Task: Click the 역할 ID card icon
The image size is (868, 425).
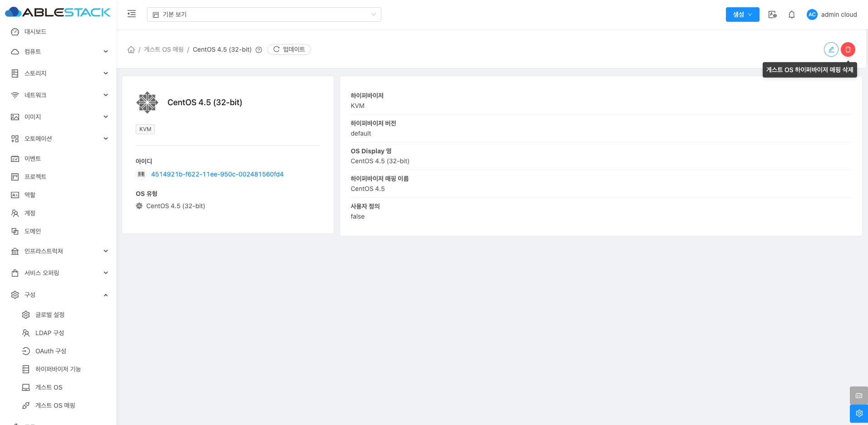Action: pyautogui.click(x=15, y=195)
